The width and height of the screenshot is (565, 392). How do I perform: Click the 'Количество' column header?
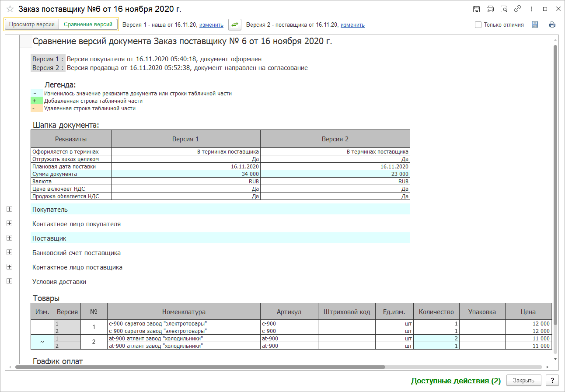coord(436,312)
